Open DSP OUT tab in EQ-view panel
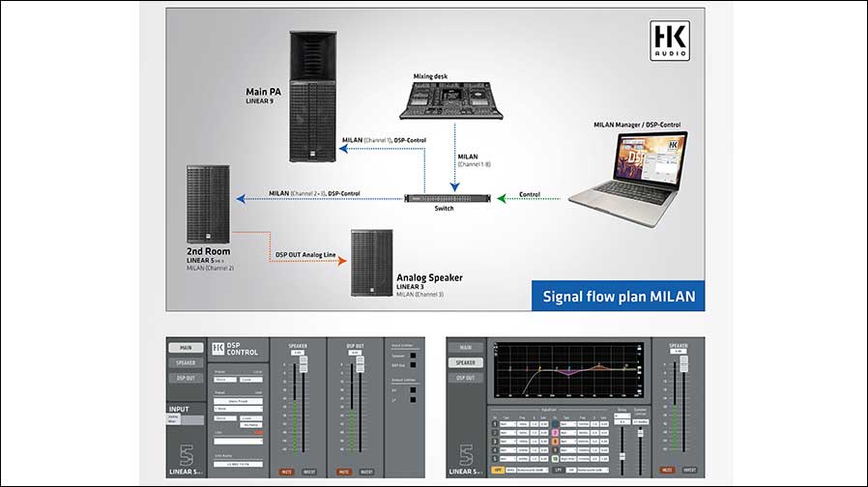This screenshot has height=487, width=868. click(466, 378)
